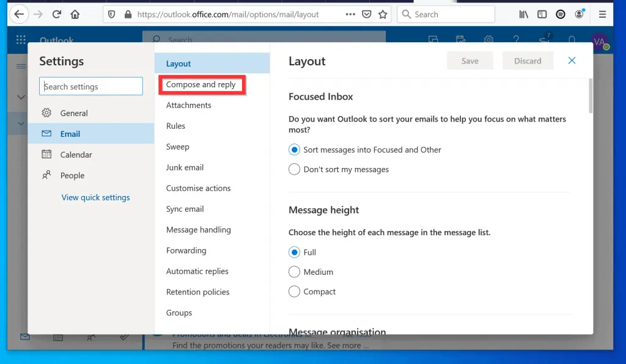Image resolution: width=626 pixels, height=364 pixels.
Task: Open the Settings gear in the Outlook header
Action: point(488,39)
